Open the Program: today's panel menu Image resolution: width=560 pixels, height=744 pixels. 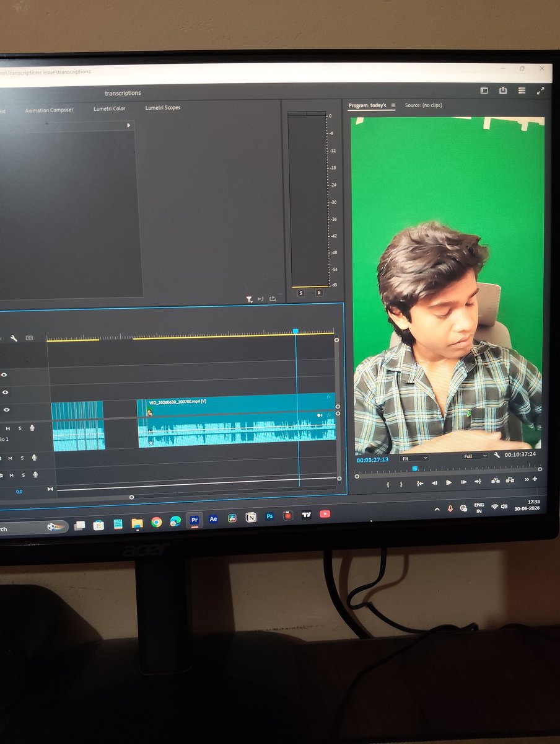pyautogui.click(x=393, y=105)
